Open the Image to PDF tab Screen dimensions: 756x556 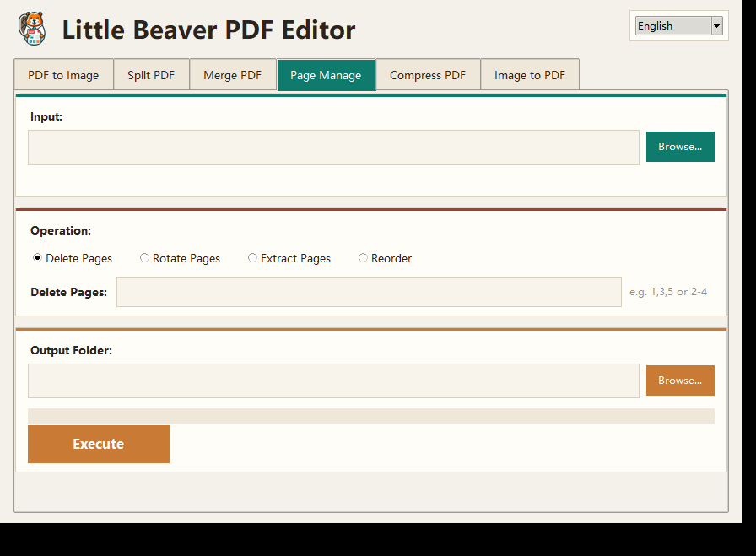point(529,75)
